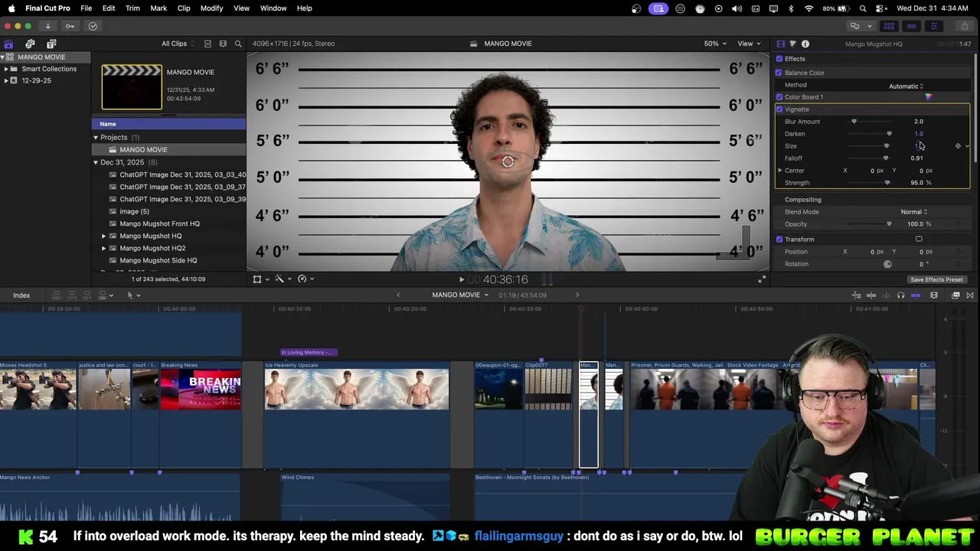Open the Titles and Generators sidebar
The height and width of the screenshot is (551, 980).
coord(51,44)
